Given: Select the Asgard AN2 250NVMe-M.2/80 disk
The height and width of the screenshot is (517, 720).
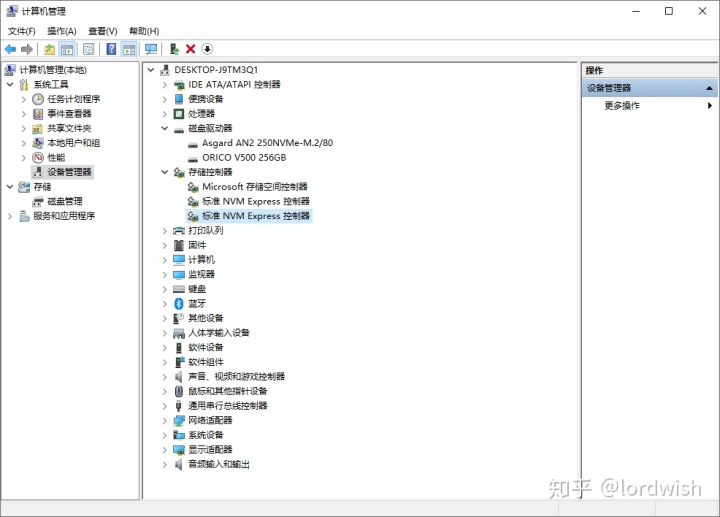Looking at the screenshot, I should pyautogui.click(x=268, y=143).
